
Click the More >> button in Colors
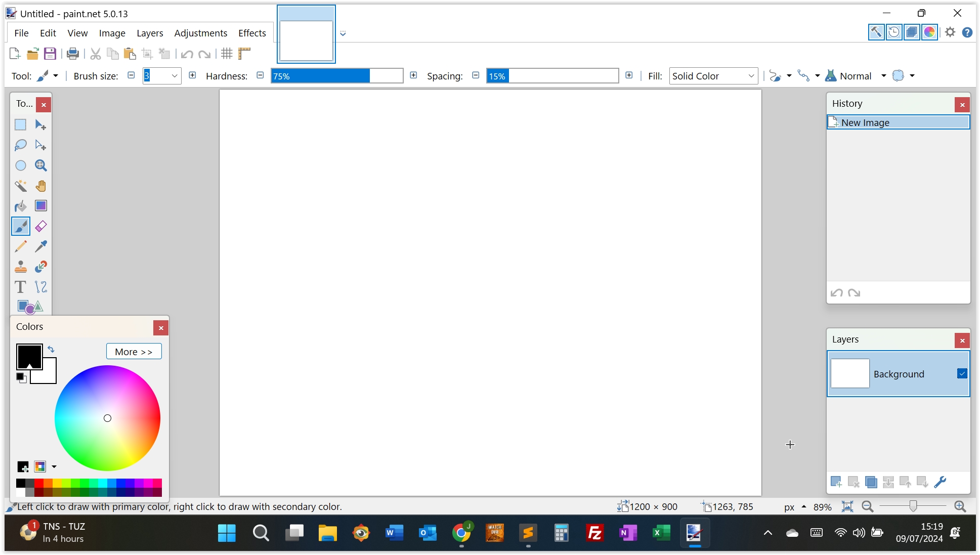(134, 352)
